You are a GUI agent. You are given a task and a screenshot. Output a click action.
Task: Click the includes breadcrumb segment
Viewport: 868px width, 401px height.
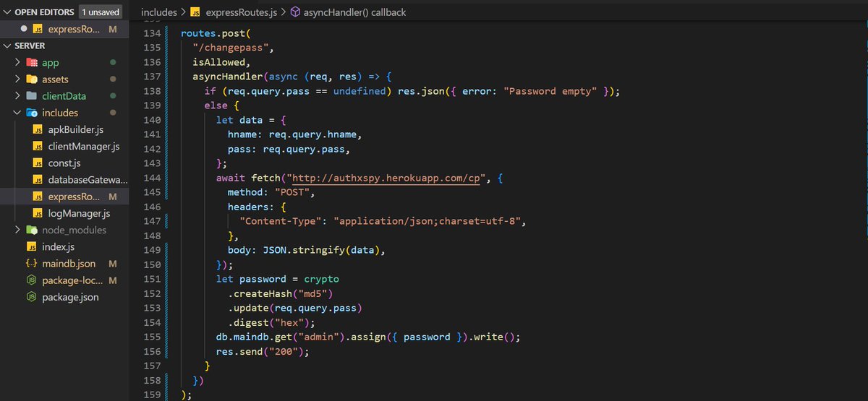pos(159,12)
